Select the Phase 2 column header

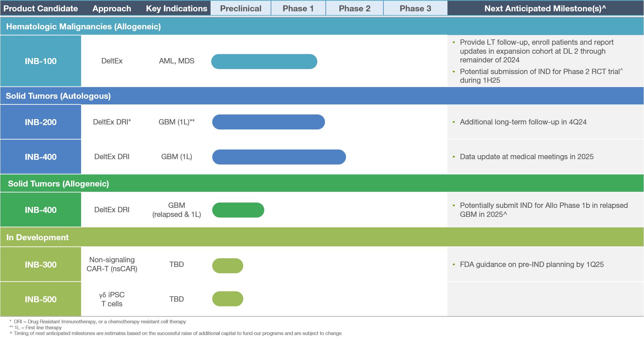pyautogui.click(x=354, y=8)
